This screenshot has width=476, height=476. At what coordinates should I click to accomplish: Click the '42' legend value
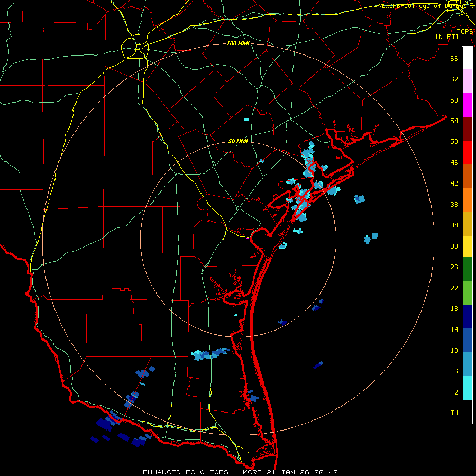coord(454,184)
